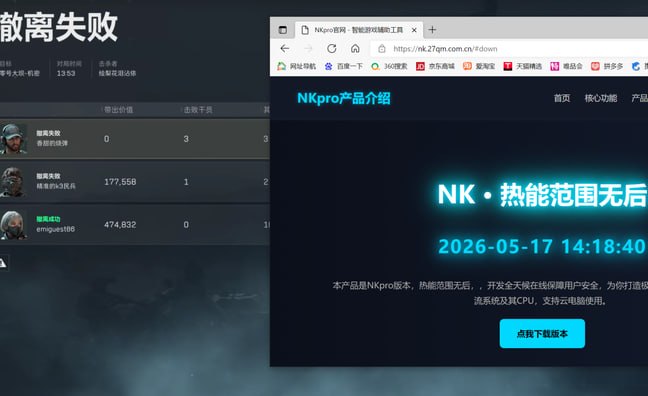Open the 百度一下 bookmark
This screenshot has width=648, height=396.
pos(343,66)
